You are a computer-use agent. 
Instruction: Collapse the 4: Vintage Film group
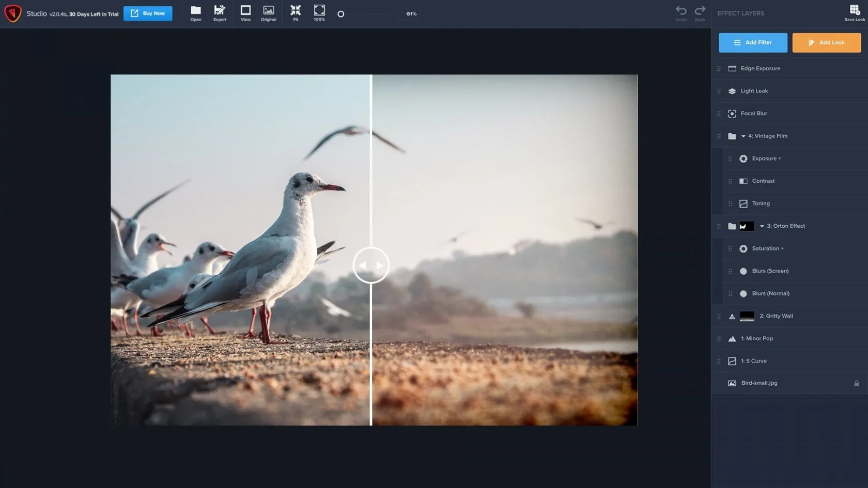743,136
